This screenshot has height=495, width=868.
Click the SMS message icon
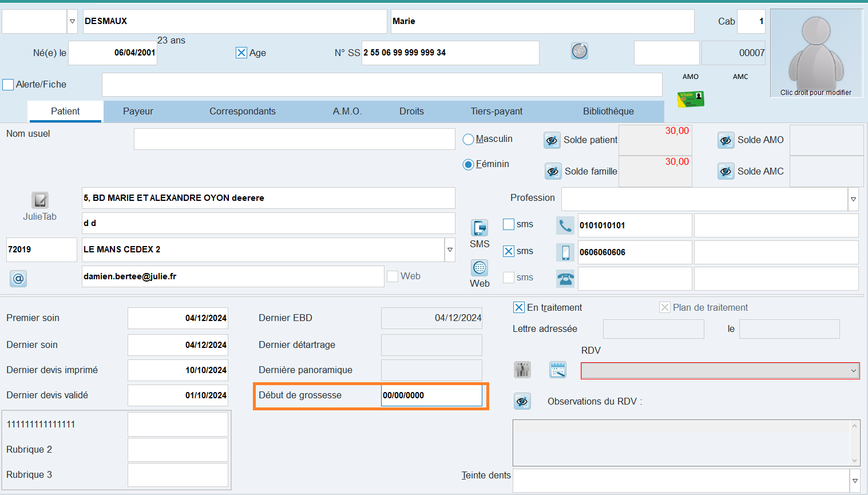coord(479,228)
